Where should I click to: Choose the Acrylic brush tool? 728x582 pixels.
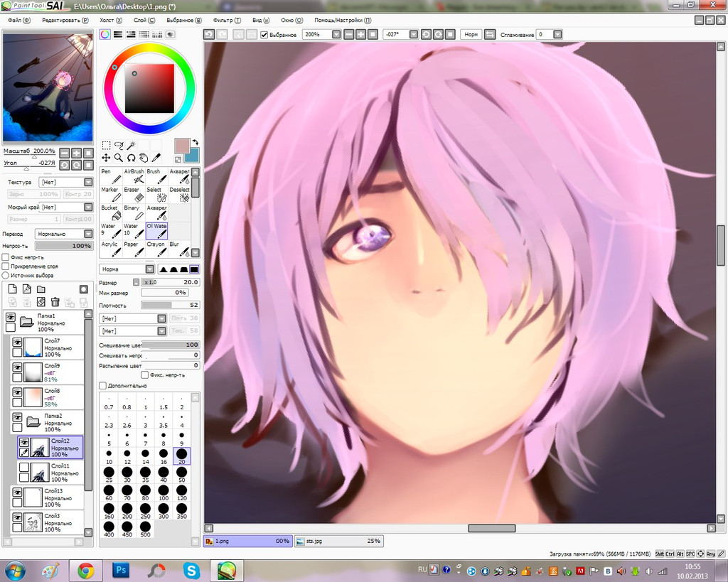pos(111,249)
